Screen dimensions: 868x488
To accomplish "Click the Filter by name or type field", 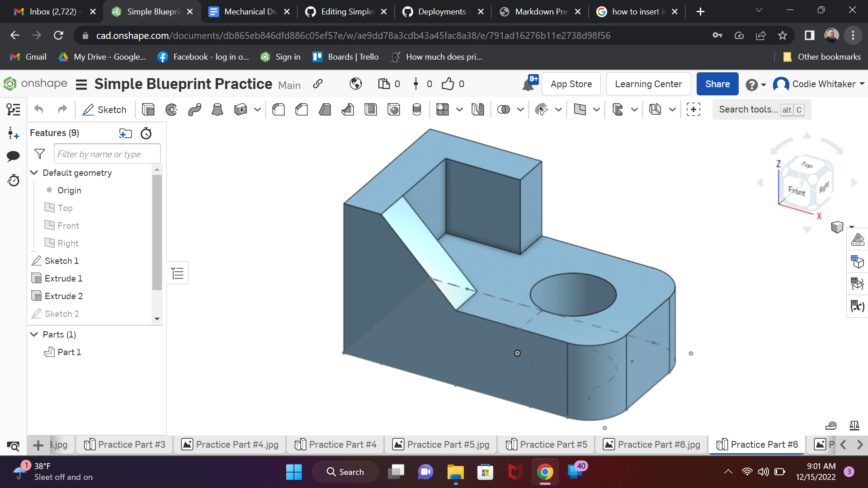I will click(x=107, y=154).
